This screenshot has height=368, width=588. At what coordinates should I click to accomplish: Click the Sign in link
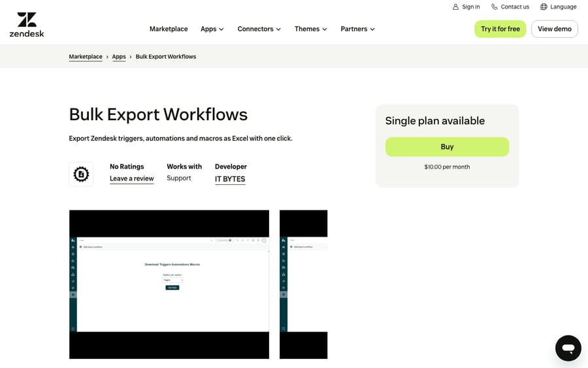tap(466, 7)
